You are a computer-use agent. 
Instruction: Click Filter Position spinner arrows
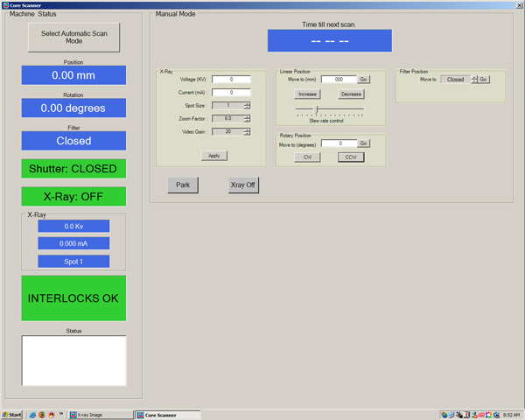(474, 80)
